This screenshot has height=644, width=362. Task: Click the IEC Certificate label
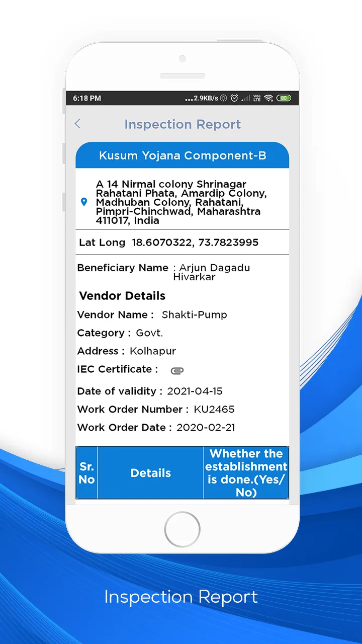tap(117, 369)
